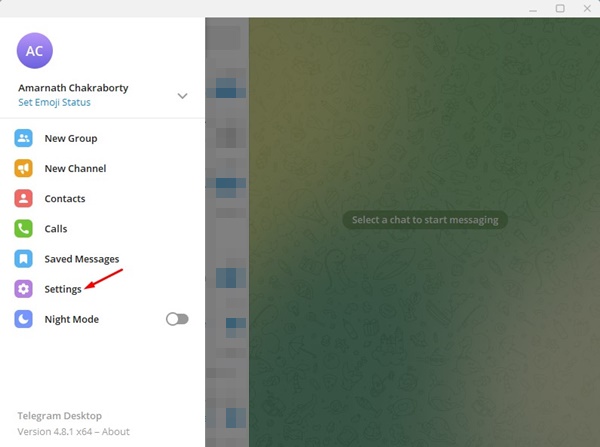Click the blurred chat list strip
This screenshot has height=447, width=600.
coord(227,232)
